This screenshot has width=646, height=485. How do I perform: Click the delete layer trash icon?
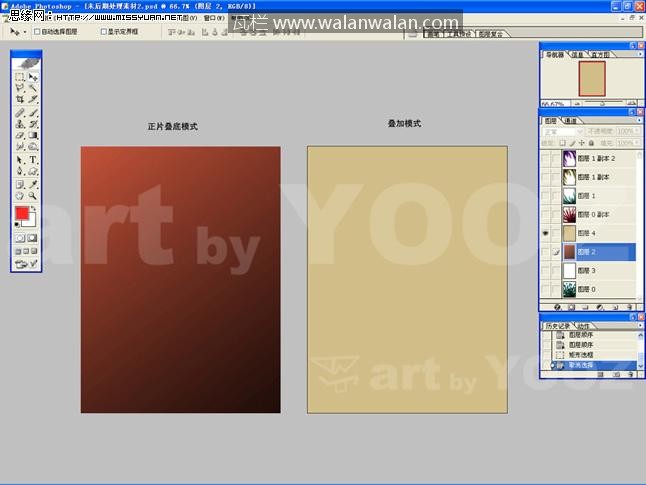[631, 307]
